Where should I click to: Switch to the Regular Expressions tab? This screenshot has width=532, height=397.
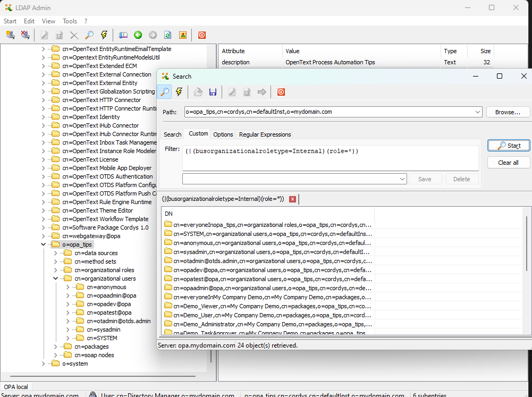coord(265,134)
